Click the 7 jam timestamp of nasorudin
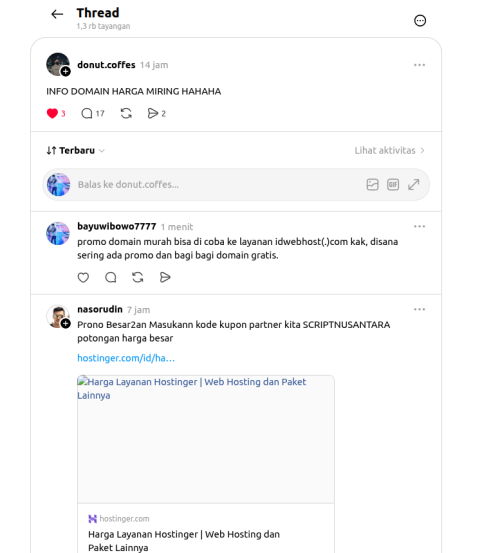The height and width of the screenshot is (553, 500). 138,310
